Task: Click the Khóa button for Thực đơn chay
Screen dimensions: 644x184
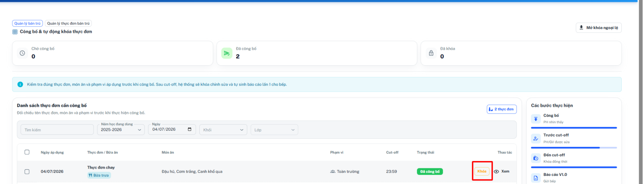Action: click(482, 171)
